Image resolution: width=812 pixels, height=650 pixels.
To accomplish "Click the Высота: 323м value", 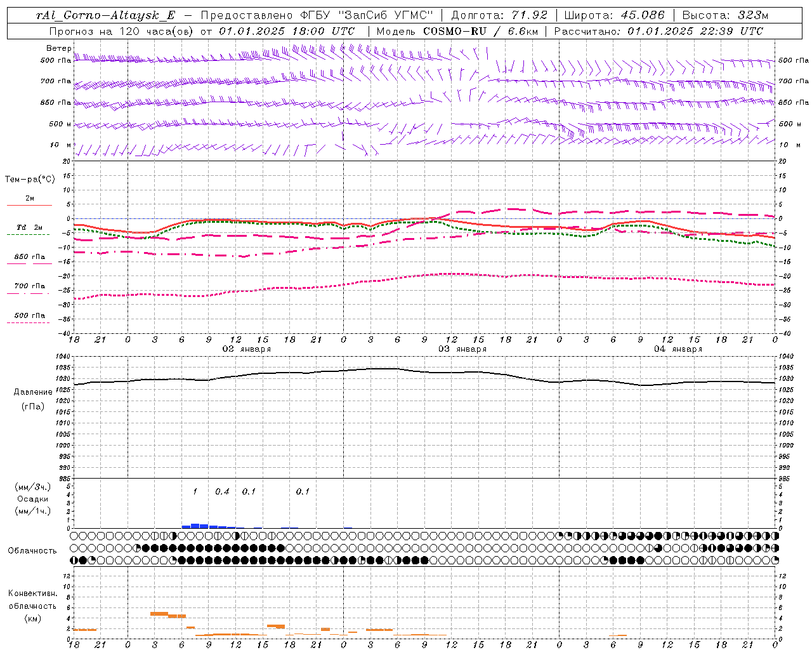I will [724, 15].
